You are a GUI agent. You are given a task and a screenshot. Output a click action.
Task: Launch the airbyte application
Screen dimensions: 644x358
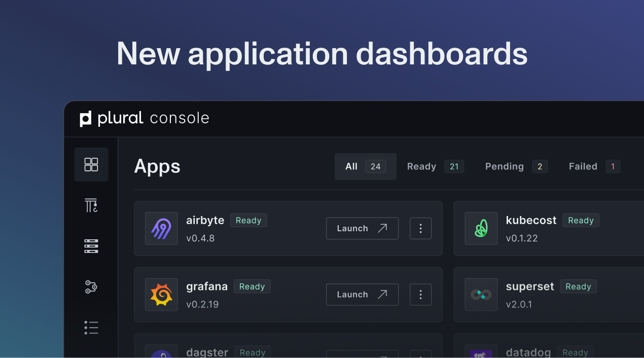click(362, 228)
